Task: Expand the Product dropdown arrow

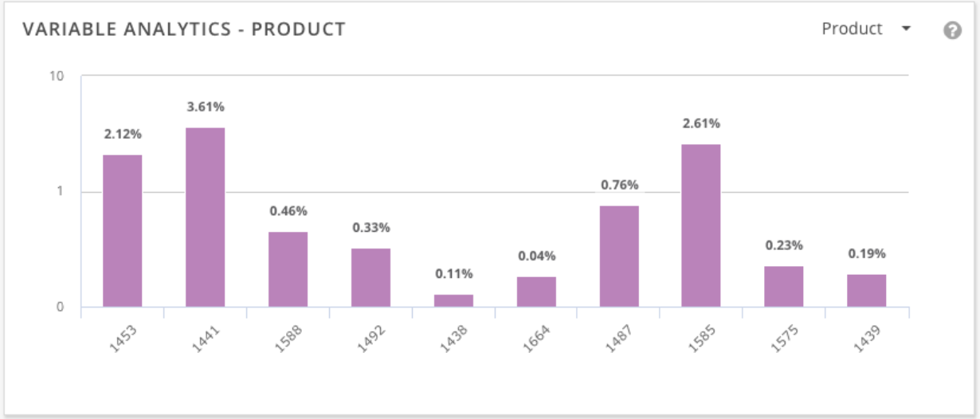Action: click(906, 29)
